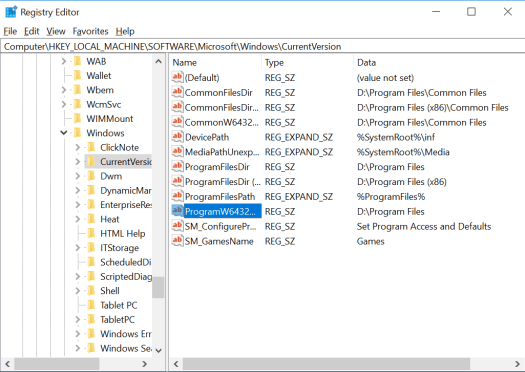525x372 pixels.
Task: Click the (Default) value string icon
Action: point(177,77)
